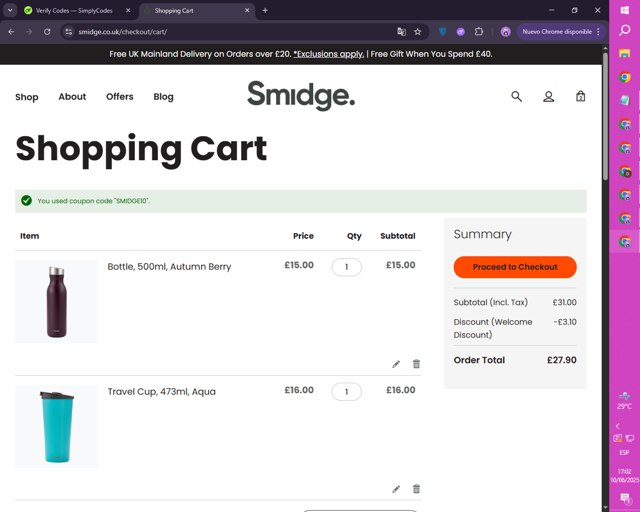
Task: Edit the Travel Cup Aqua item
Action: pos(396,489)
